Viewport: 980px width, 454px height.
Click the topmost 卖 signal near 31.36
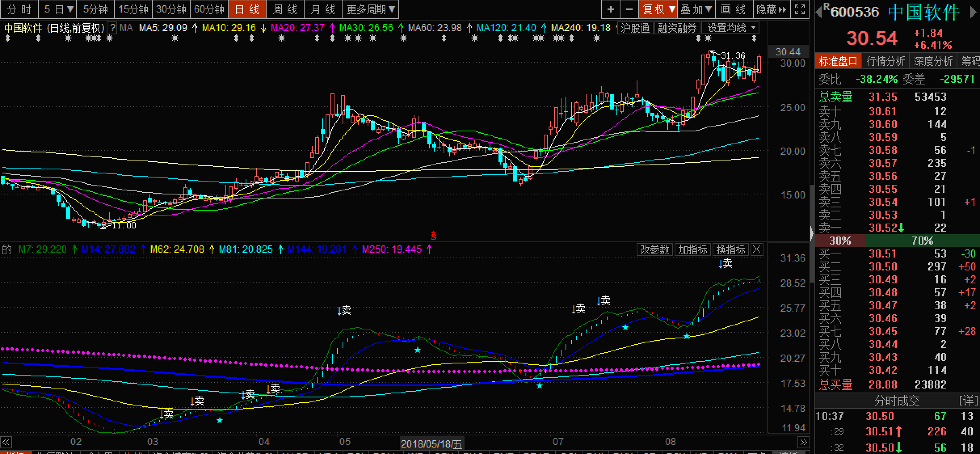pyautogui.click(x=726, y=264)
